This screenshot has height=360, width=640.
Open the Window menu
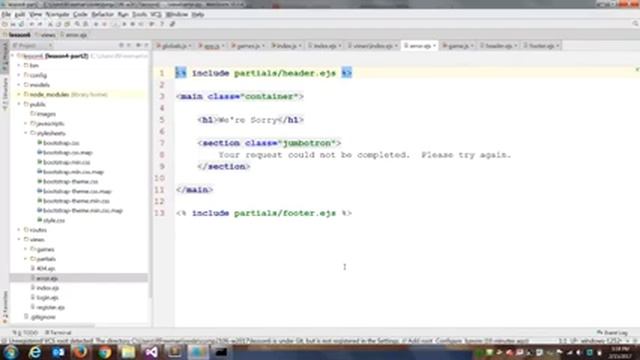[177, 14]
